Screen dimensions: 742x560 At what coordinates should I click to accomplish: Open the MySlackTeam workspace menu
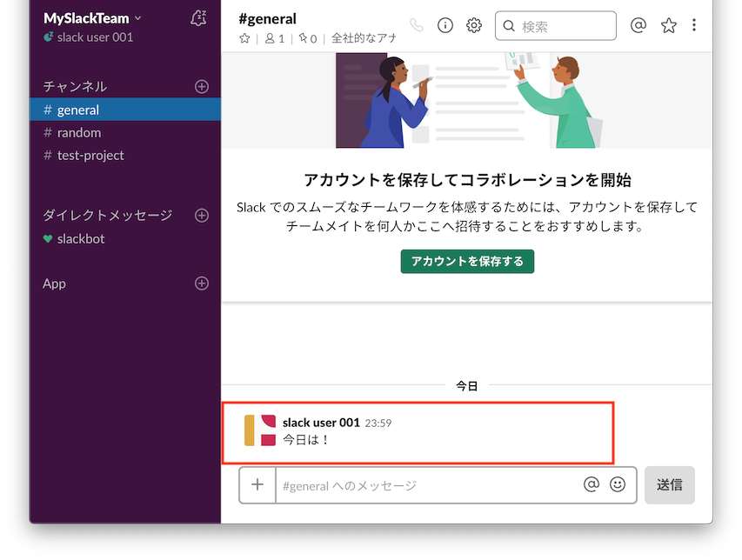point(92,18)
